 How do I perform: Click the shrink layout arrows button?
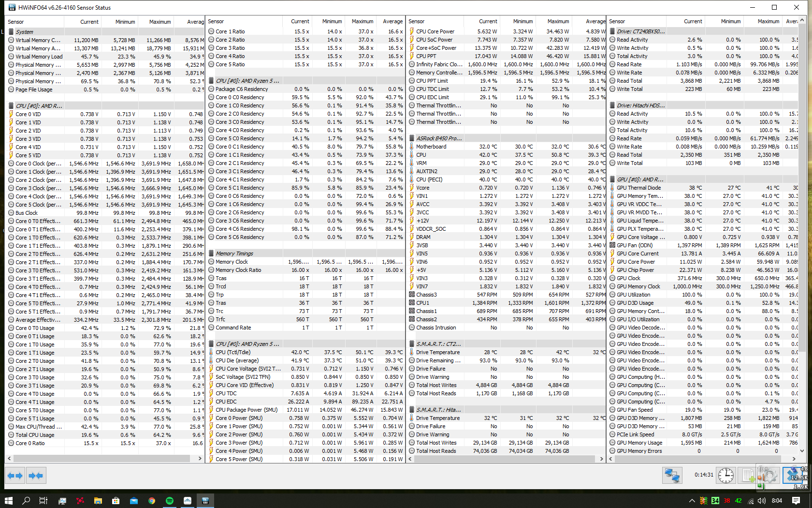tap(36, 476)
